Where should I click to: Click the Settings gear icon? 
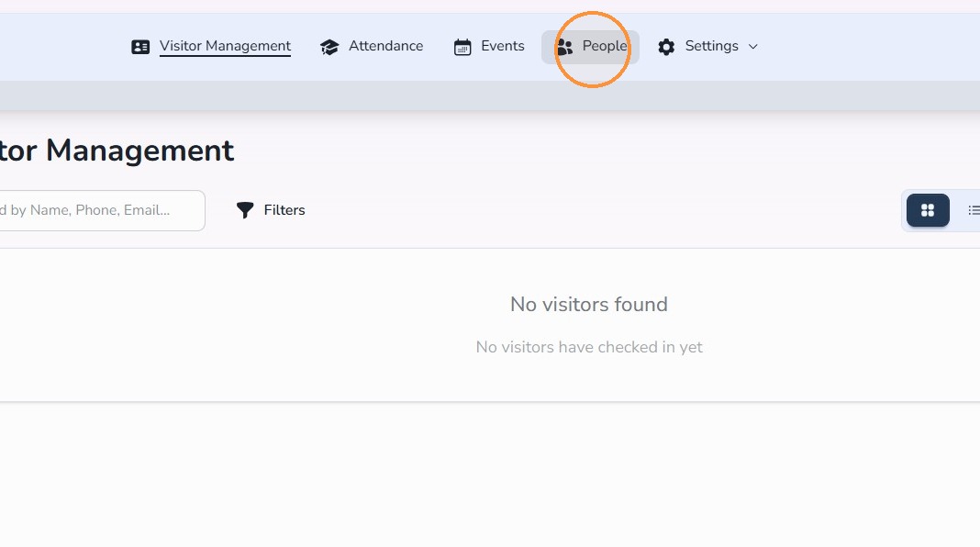(x=666, y=47)
